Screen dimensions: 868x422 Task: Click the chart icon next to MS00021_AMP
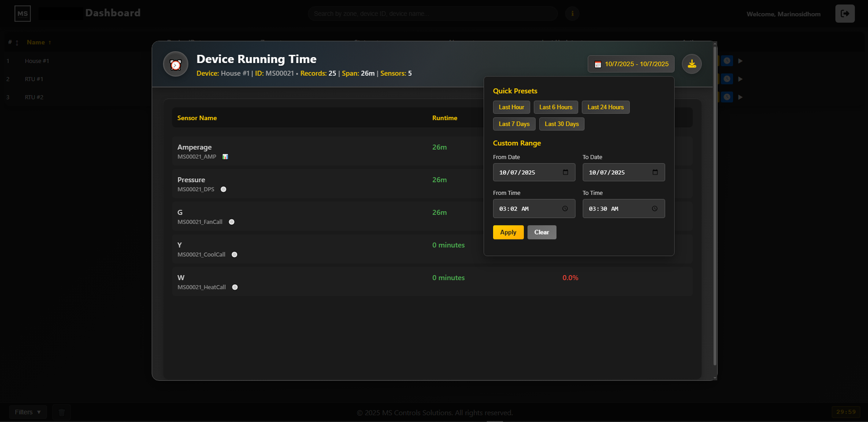(x=225, y=157)
